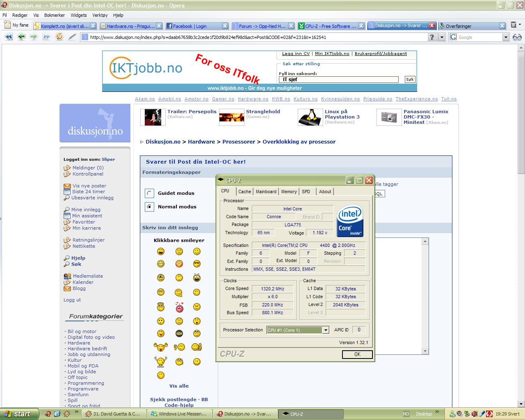
Task: Open the Verktøy menu
Action: pos(100,15)
